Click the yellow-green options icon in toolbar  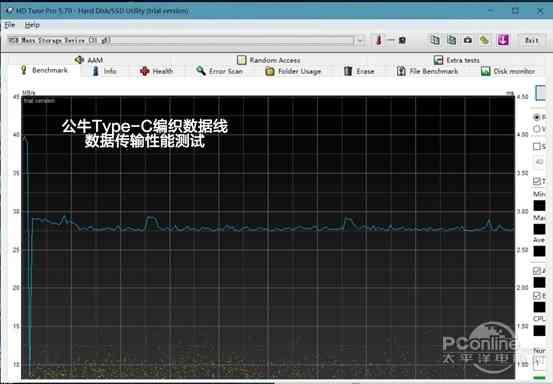click(485, 40)
